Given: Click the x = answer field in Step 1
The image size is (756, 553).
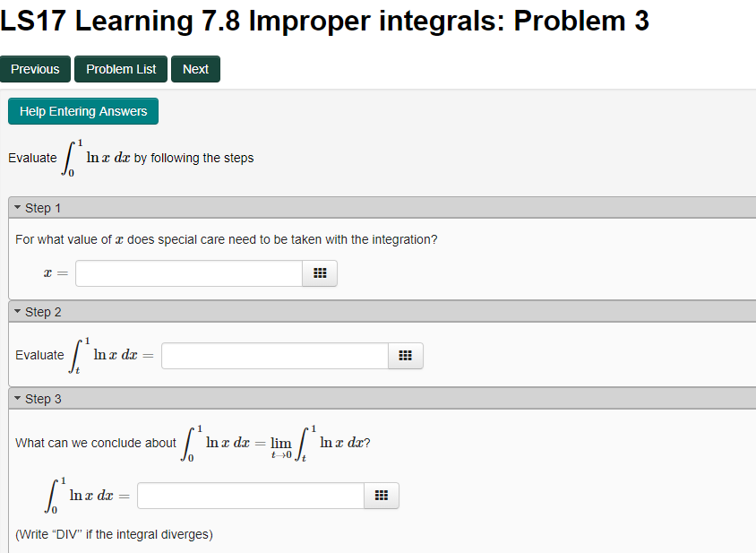Looking at the screenshot, I should coord(188,272).
